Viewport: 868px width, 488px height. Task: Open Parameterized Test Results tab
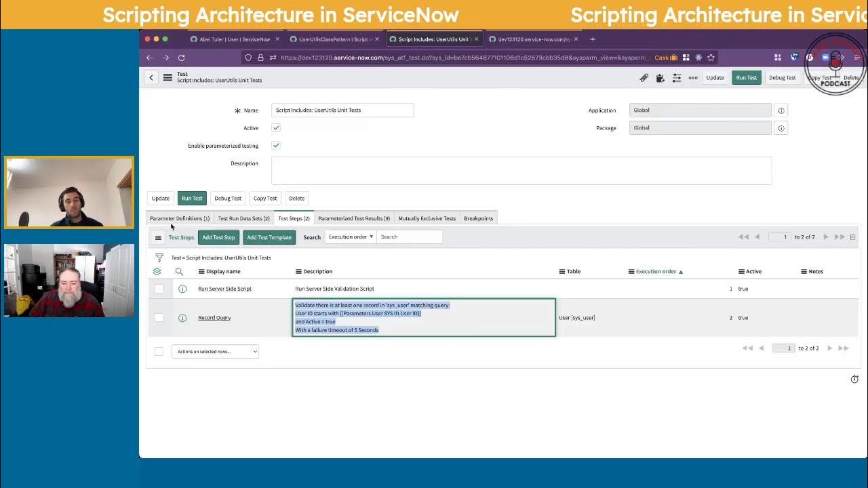pyautogui.click(x=354, y=218)
